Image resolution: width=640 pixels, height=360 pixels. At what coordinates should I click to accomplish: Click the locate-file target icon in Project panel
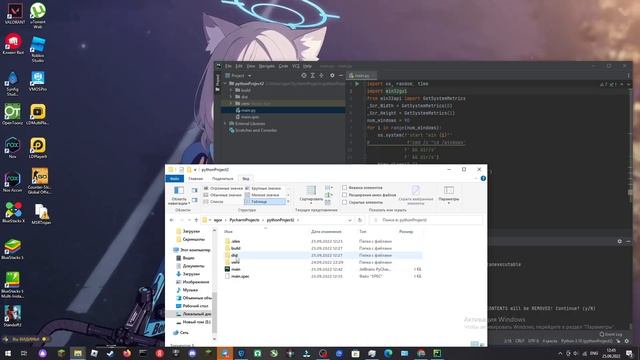click(304, 76)
